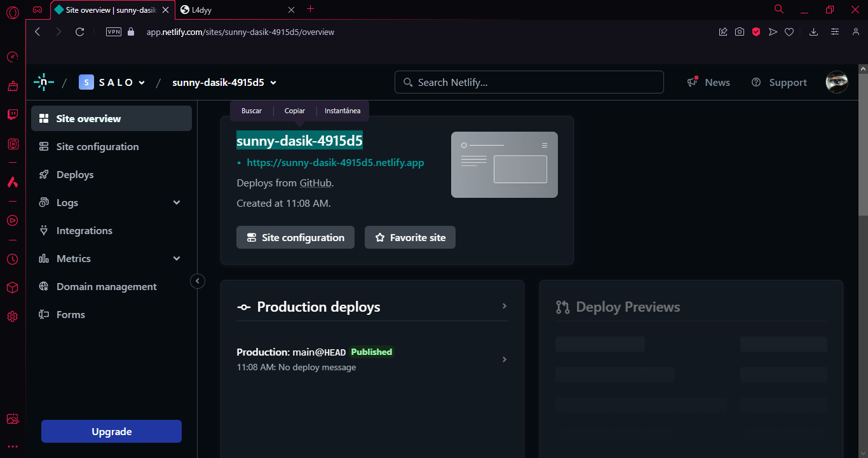Open the Twitch sidebar panel
Screen dimensions: 868x458
pos(12,114)
